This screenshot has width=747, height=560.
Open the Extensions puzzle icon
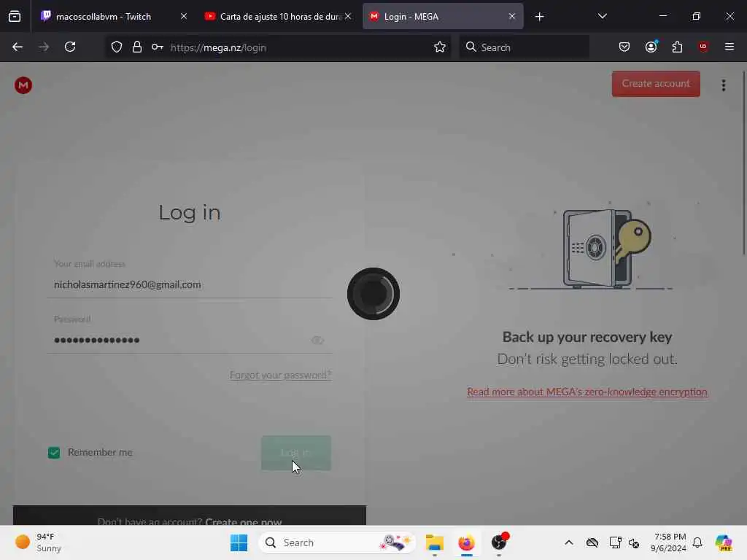pos(677,47)
